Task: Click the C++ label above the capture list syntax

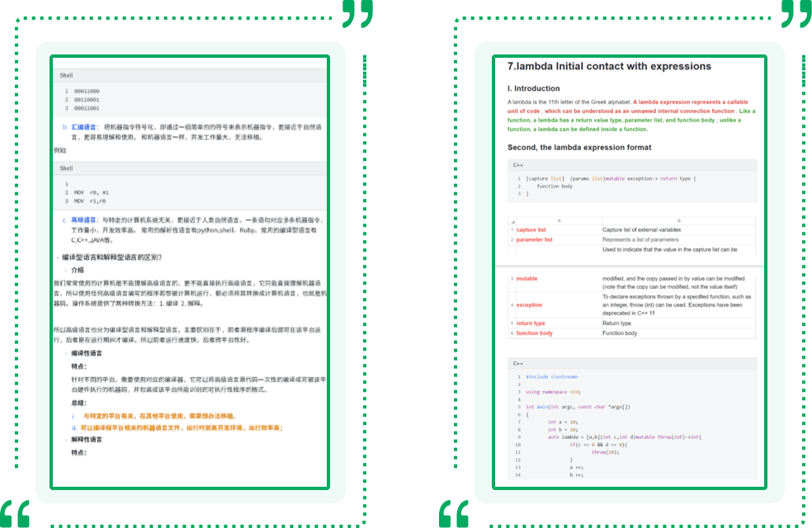Action: tap(519, 165)
